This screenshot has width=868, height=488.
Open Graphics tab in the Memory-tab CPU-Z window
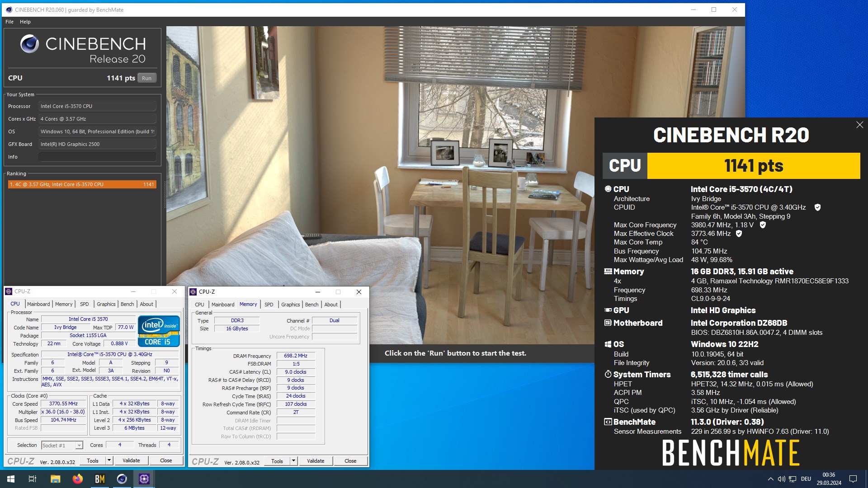[x=291, y=305]
